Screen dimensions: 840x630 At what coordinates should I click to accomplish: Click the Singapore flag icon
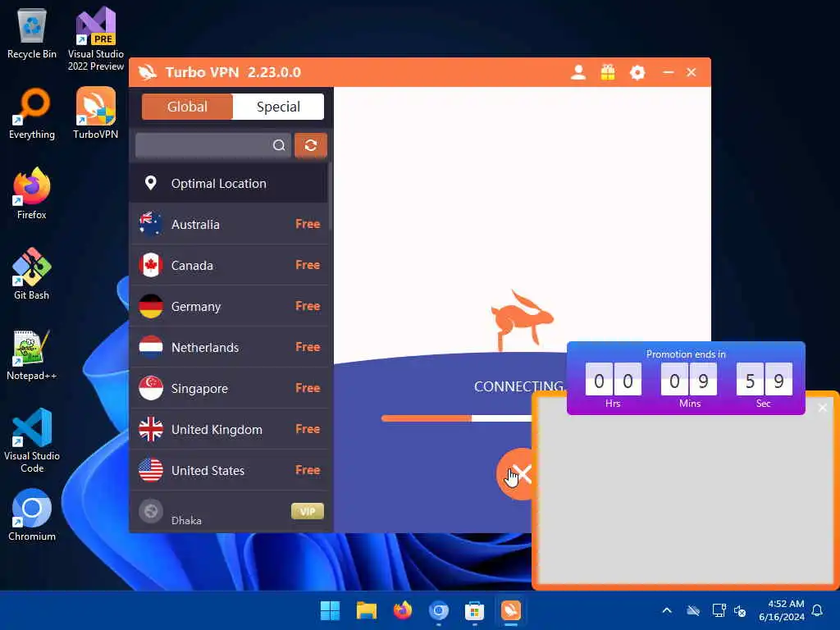pos(151,388)
